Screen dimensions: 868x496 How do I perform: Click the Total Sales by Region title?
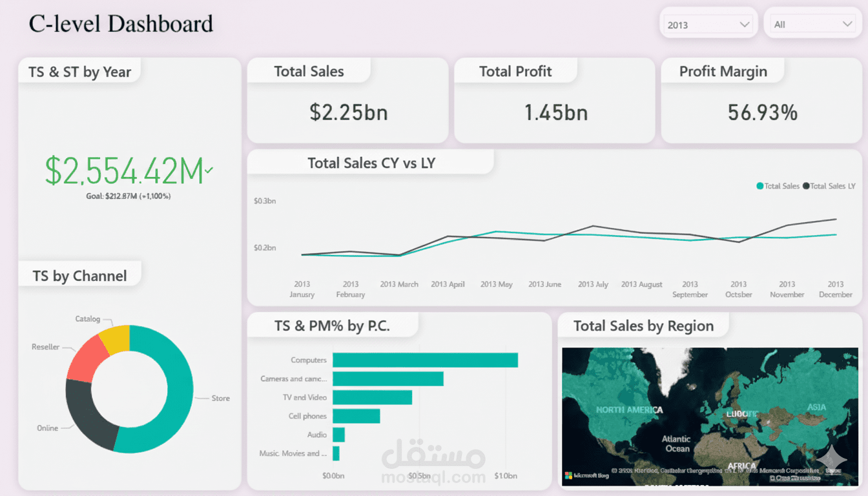[643, 325]
